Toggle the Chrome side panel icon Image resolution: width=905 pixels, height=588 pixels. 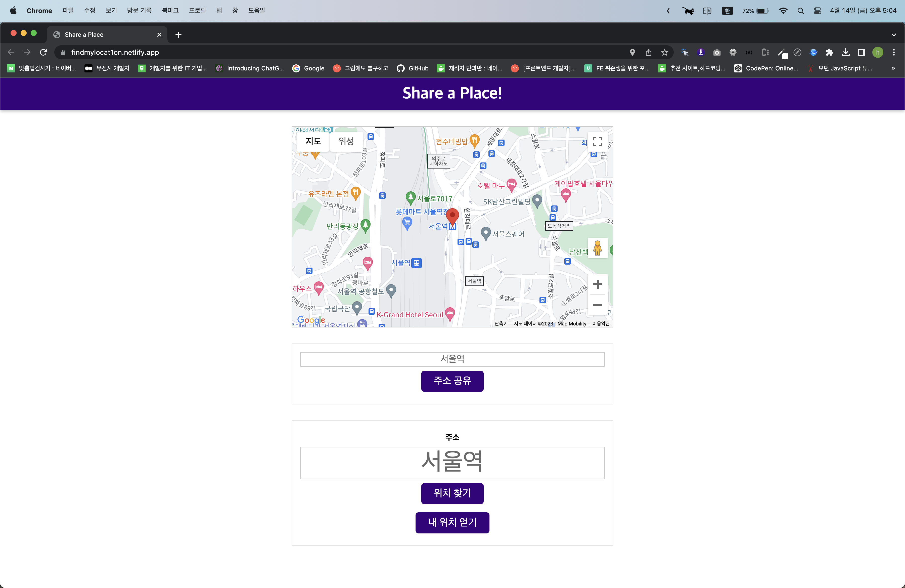861,53
